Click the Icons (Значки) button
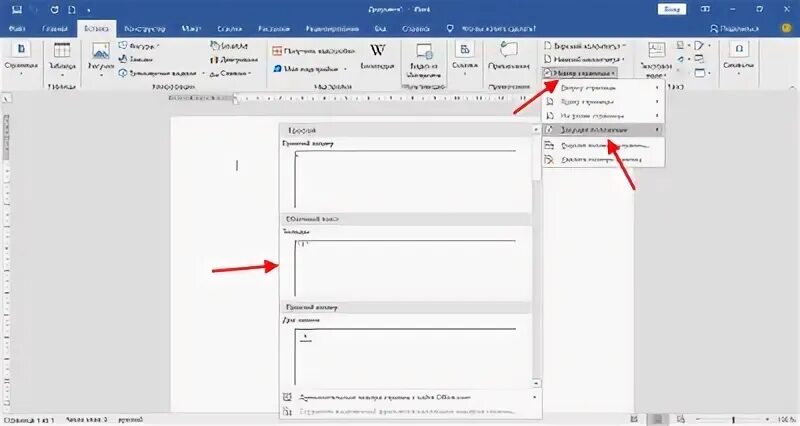The image size is (800, 426). click(x=136, y=60)
